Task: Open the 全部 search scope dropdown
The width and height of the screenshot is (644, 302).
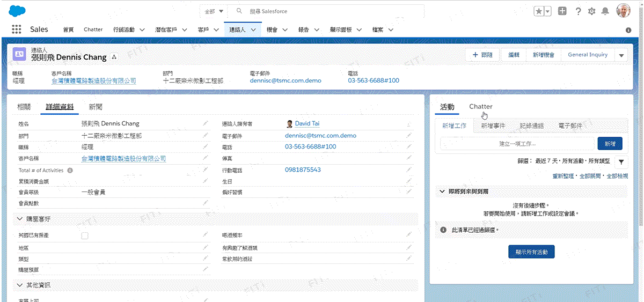Action: 214,11
